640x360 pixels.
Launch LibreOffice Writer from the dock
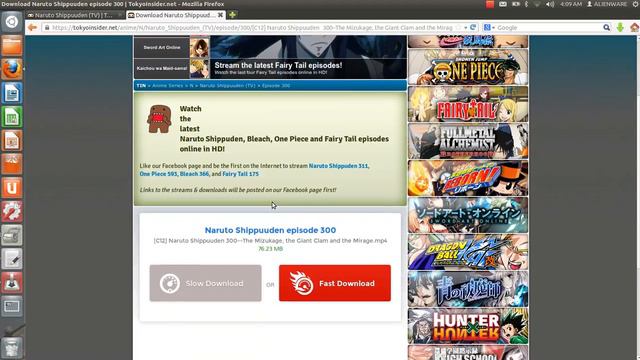tap(11, 93)
